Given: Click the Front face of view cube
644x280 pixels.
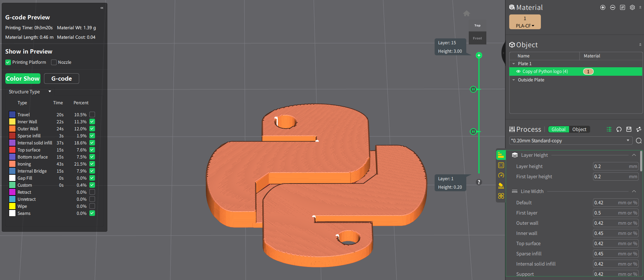Looking at the screenshot, I should click(478, 38).
